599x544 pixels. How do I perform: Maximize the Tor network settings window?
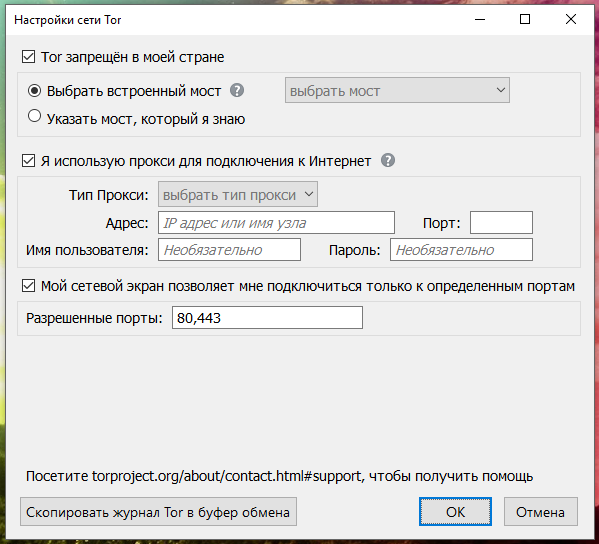point(525,19)
